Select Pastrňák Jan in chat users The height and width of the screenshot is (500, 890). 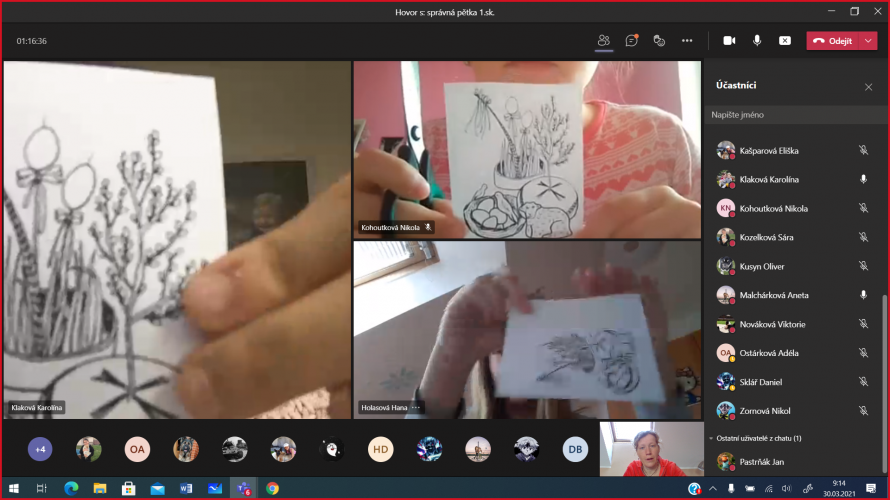794,462
